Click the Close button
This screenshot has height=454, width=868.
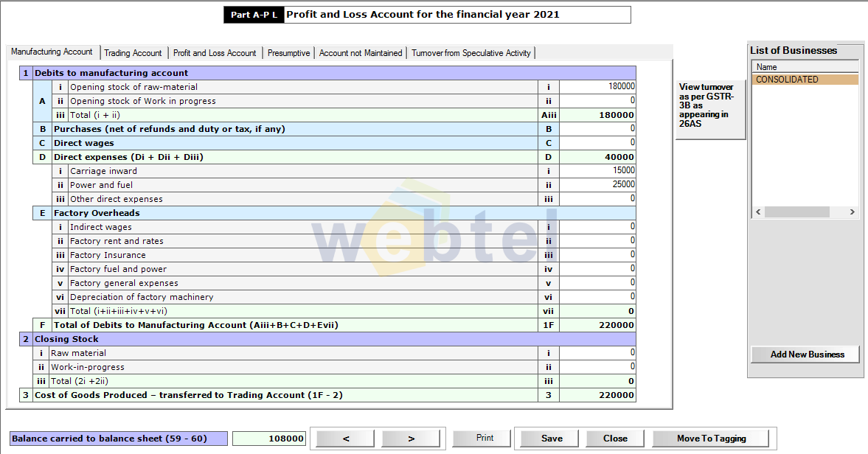(x=615, y=439)
